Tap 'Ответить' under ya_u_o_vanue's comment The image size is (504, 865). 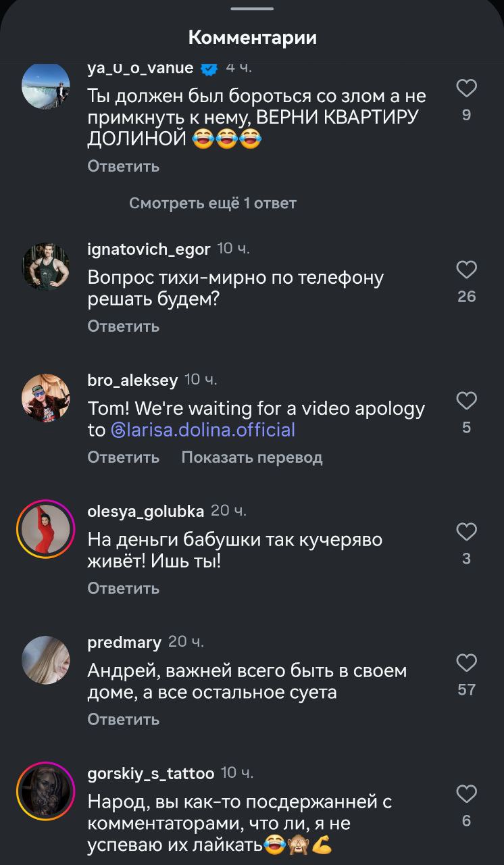122,166
